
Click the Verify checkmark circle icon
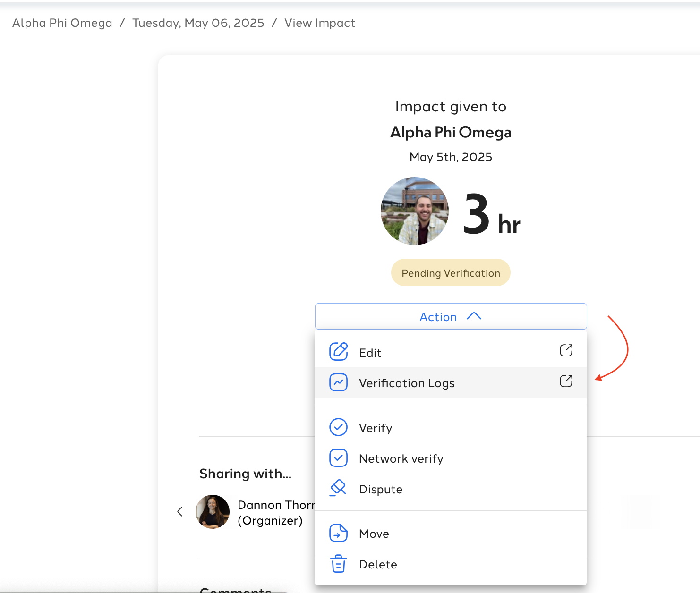click(x=338, y=427)
